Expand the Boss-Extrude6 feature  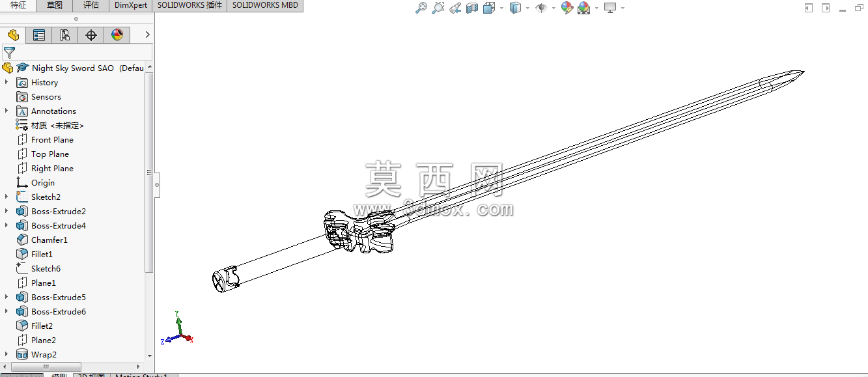tap(7, 311)
